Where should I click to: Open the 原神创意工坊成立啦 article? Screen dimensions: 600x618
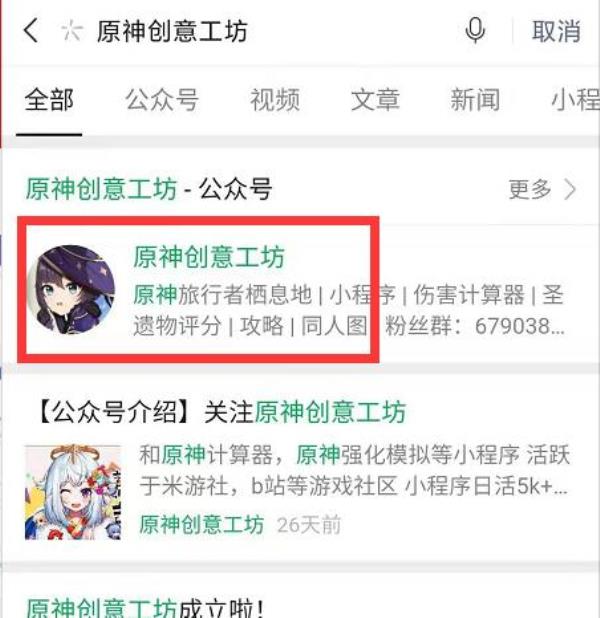click(145, 608)
